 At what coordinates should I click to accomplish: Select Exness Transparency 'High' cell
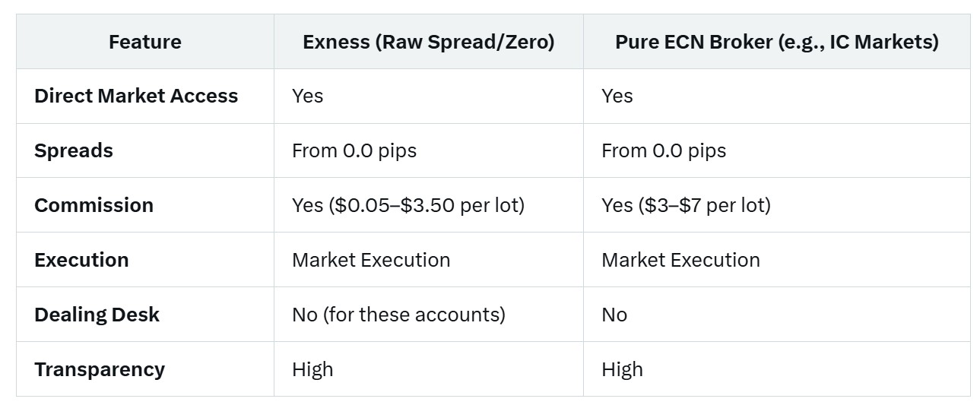(312, 369)
